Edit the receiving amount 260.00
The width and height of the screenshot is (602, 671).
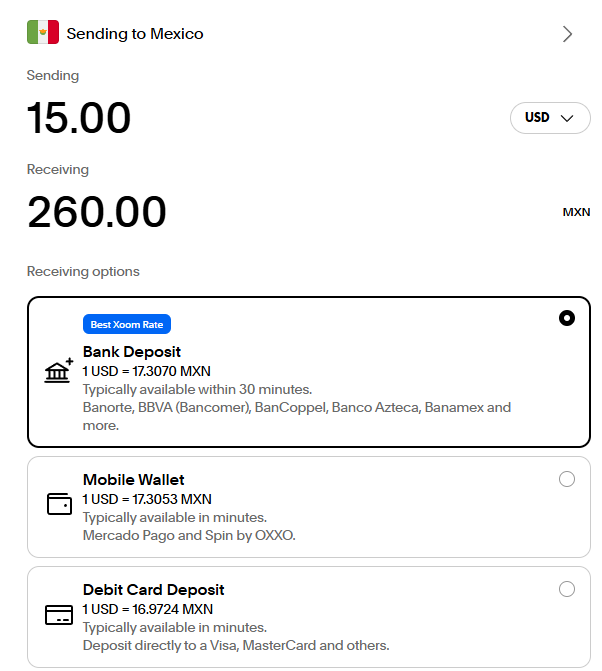(97, 212)
